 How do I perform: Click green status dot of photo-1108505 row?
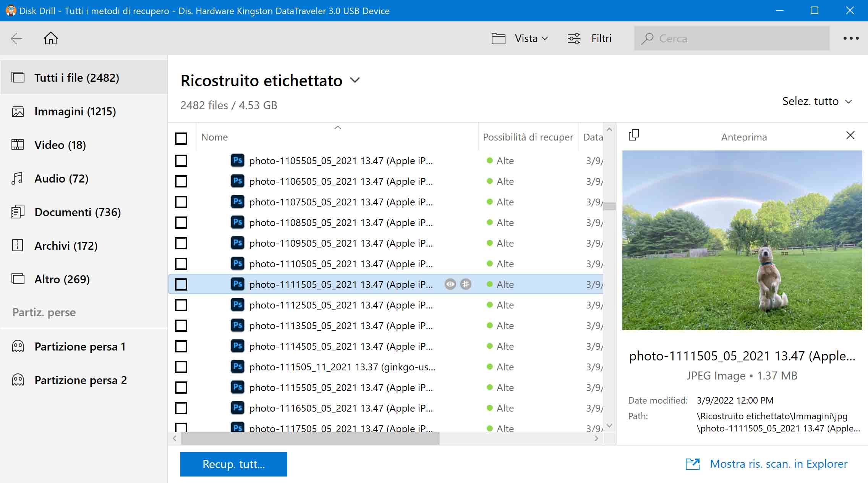click(489, 222)
